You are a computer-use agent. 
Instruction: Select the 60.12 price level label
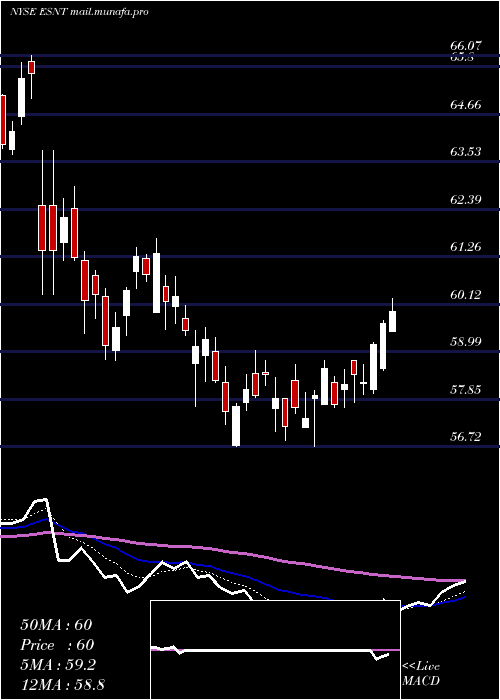(466, 294)
